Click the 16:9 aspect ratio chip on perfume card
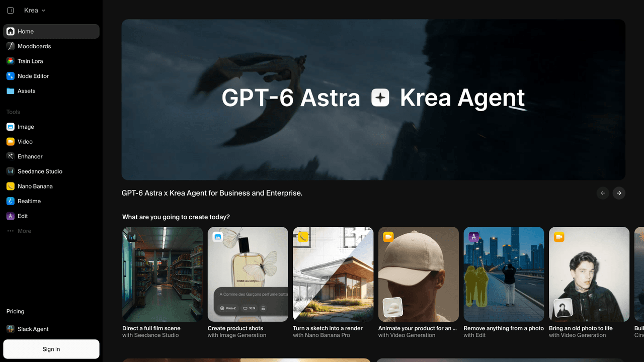Screen dimensions: 644x362 click(x=249, y=308)
